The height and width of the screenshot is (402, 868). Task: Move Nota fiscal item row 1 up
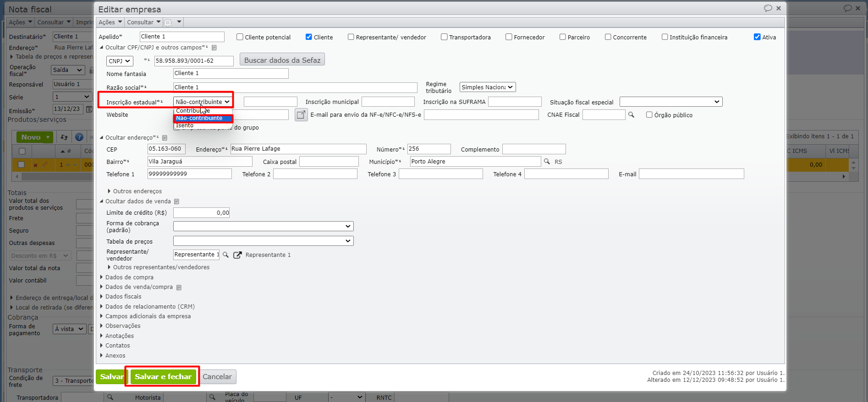tap(68, 165)
